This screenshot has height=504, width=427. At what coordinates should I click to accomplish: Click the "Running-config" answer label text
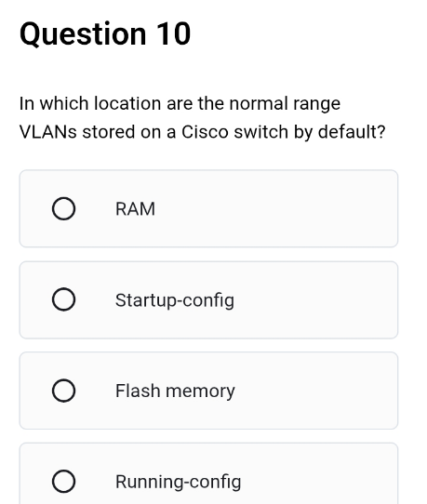pos(178,482)
